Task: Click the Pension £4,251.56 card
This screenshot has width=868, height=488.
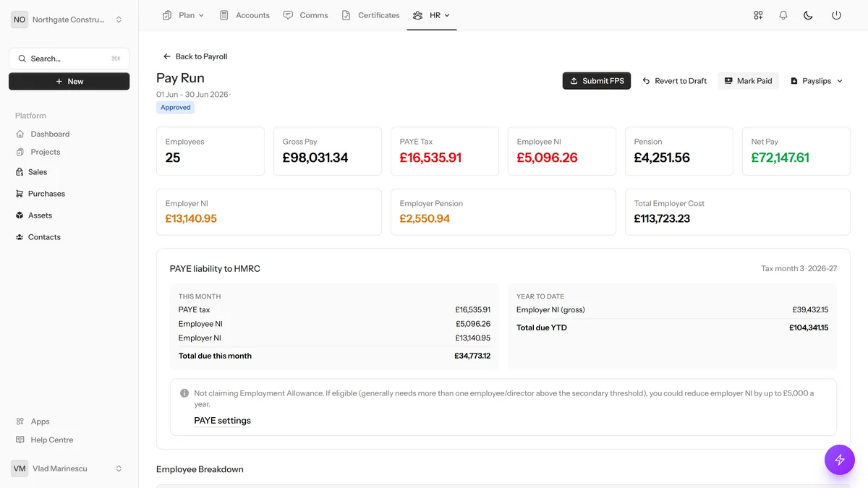Action: pyautogui.click(x=679, y=151)
